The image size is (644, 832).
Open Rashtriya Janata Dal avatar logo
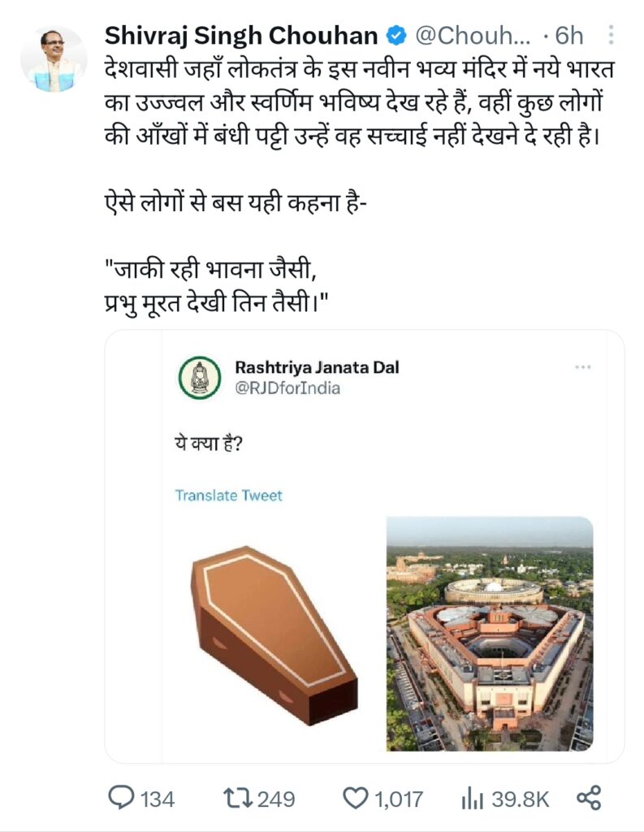199,378
